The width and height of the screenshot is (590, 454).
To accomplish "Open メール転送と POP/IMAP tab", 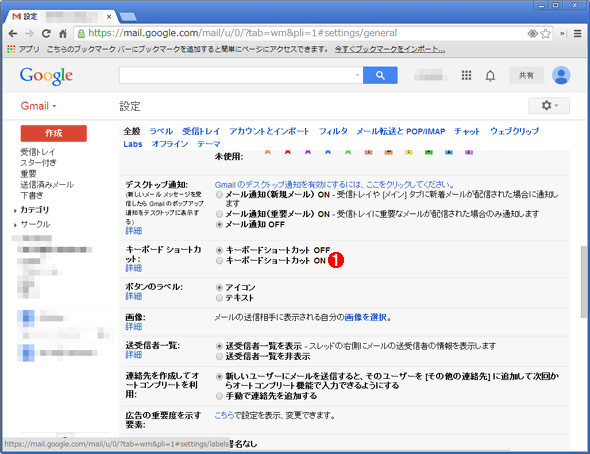I will 401,131.
